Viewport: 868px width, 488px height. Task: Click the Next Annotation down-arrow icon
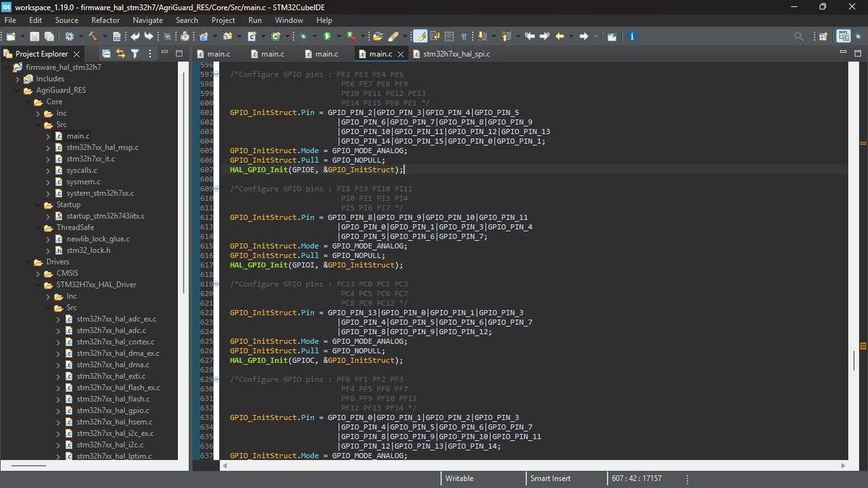(481, 36)
